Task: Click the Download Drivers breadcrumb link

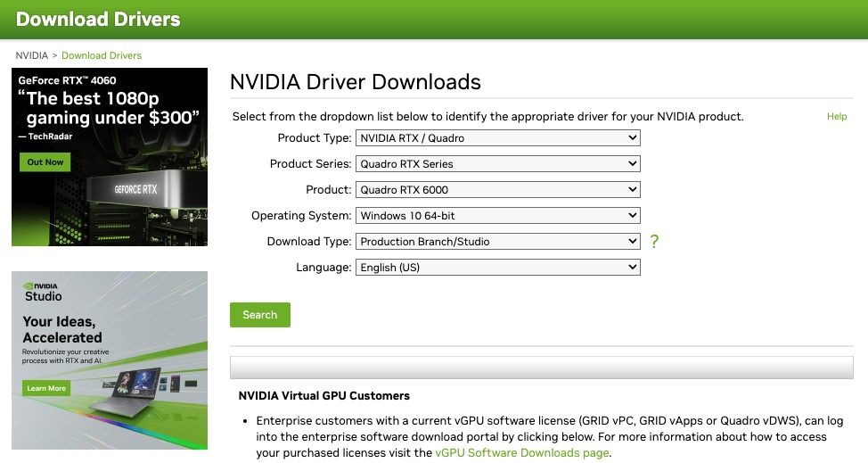Action: coord(102,55)
